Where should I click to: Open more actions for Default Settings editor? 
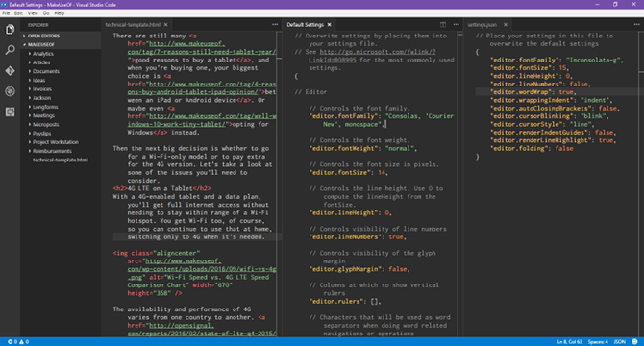(x=456, y=25)
